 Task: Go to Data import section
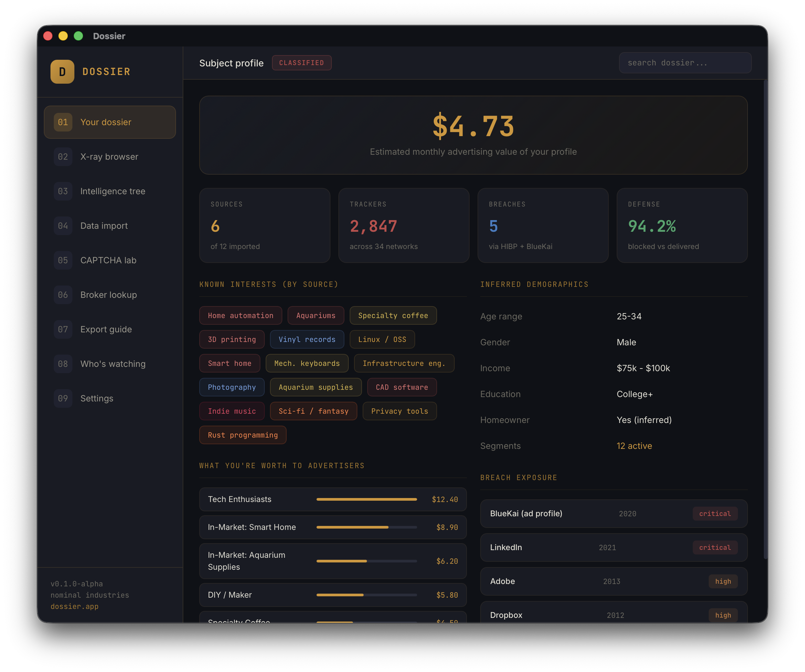coord(104,226)
